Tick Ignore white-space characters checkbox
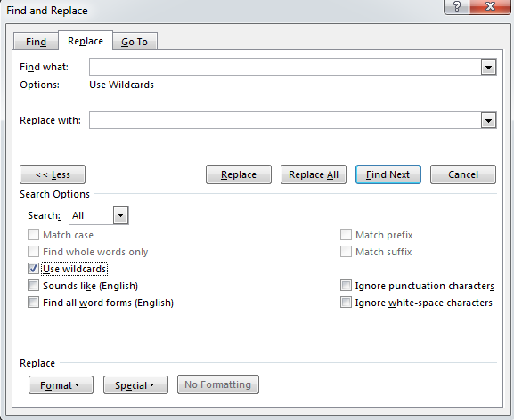 (x=346, y=303)
